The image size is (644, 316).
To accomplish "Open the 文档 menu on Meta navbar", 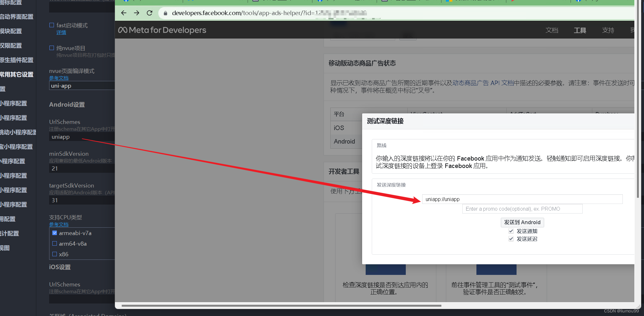I will pos(552,30).
